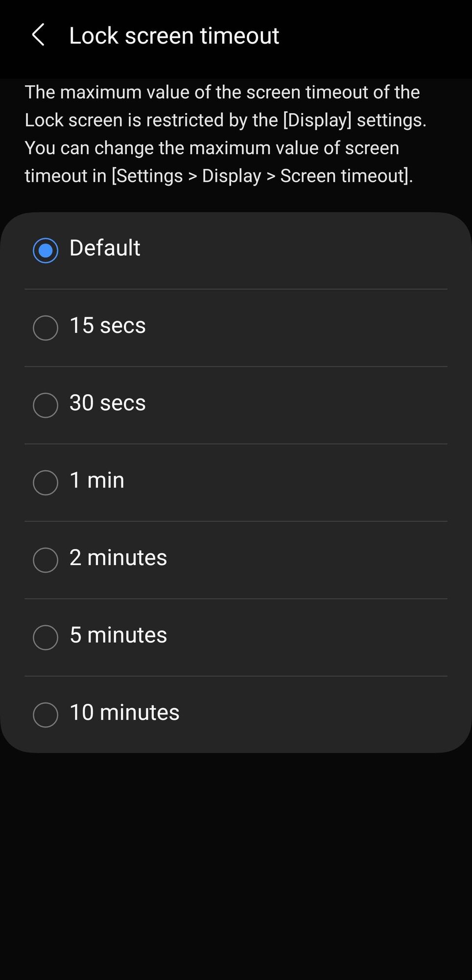Choose the 1 min radio button
This screenshot has height=980, width=472.
tap(46, 483)
